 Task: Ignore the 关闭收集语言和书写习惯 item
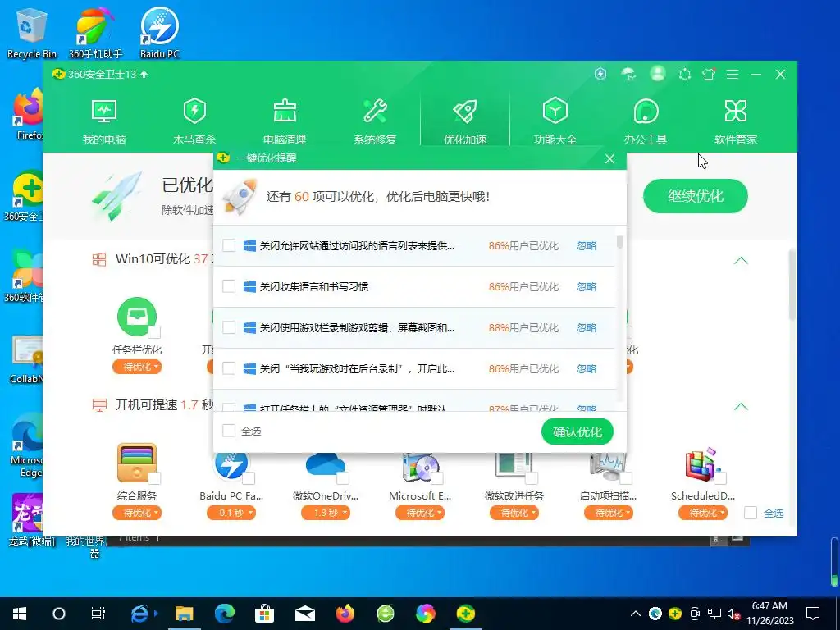tap(587, 286)
